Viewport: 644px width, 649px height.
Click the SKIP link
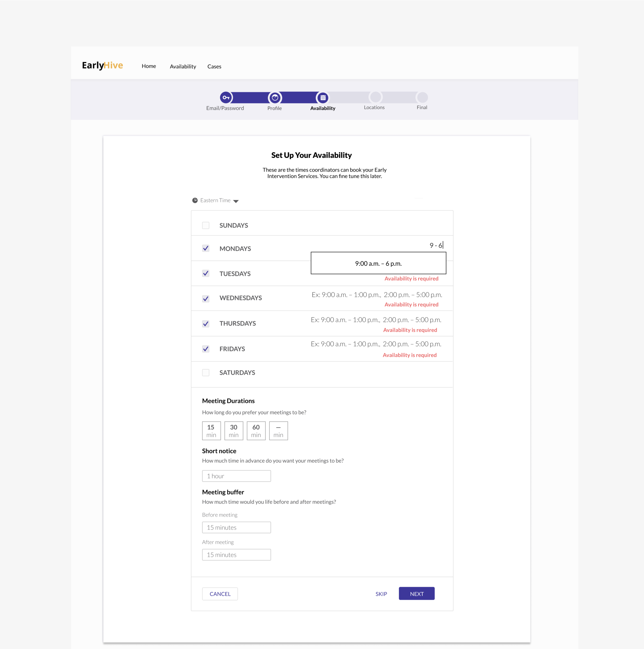tap(381, 594)
